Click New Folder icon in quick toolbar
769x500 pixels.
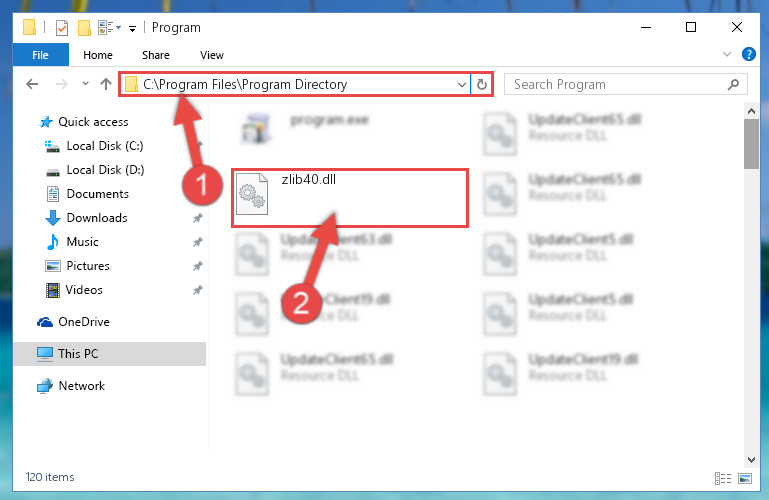84,27
